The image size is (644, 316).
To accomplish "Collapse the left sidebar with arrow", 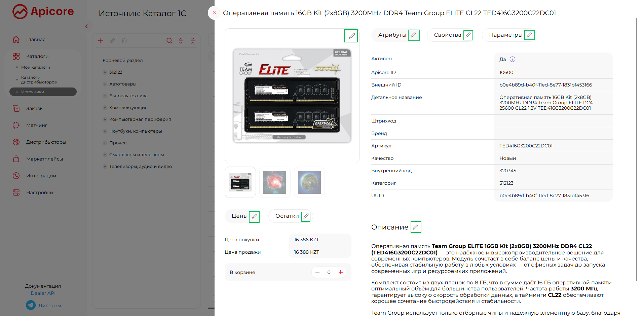I will 86,26.
